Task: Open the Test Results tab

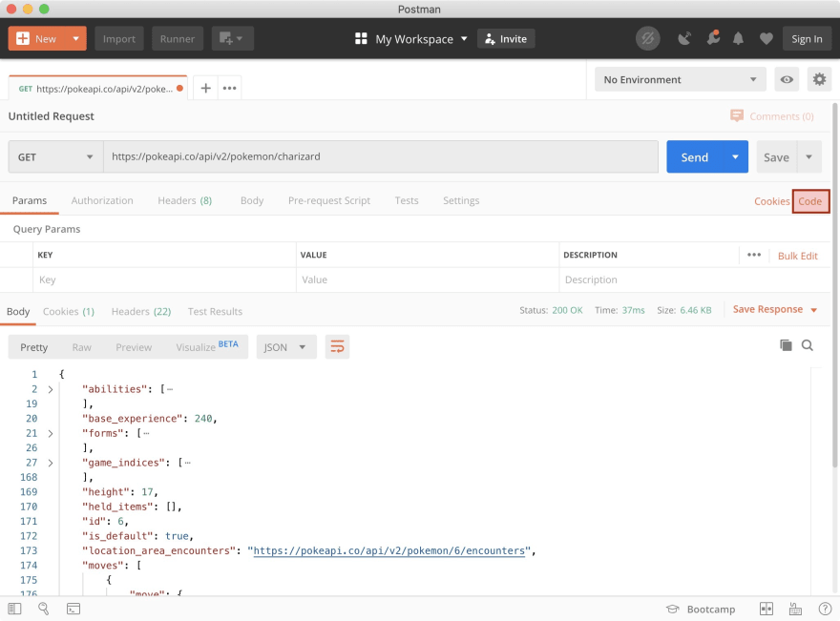Action: click(x=215, y=312)
